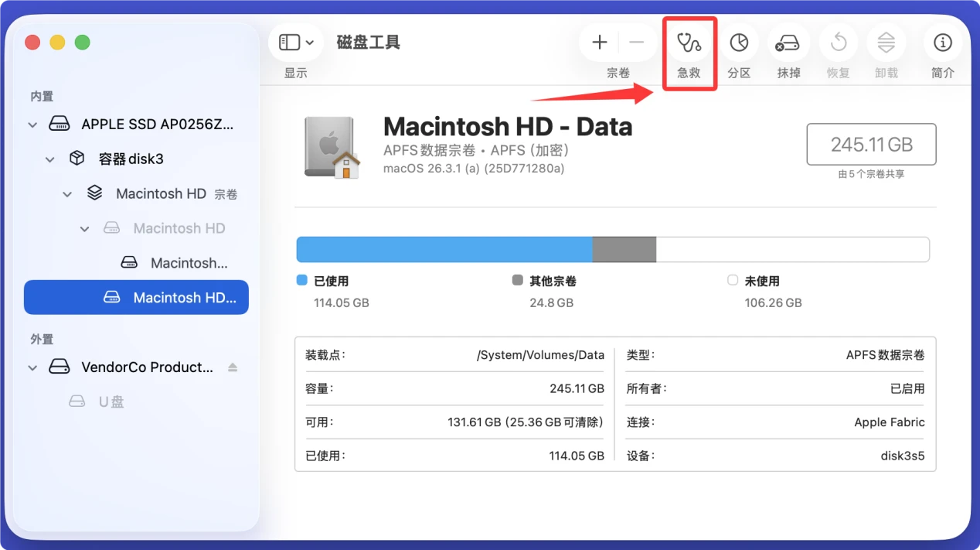Viewport: 980px width, 550px height.
Task: Eject VendorCo Product using eject icon
Action: point(233,367)
